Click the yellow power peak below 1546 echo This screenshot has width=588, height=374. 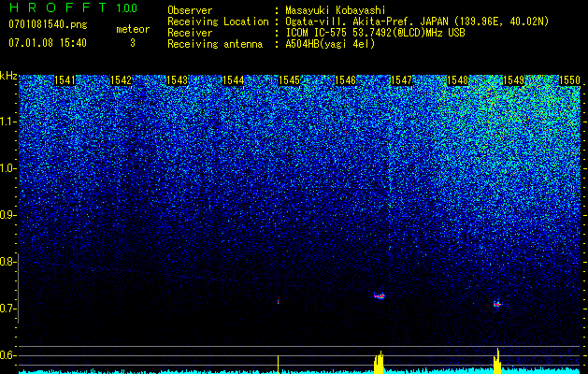click(379, 363)
